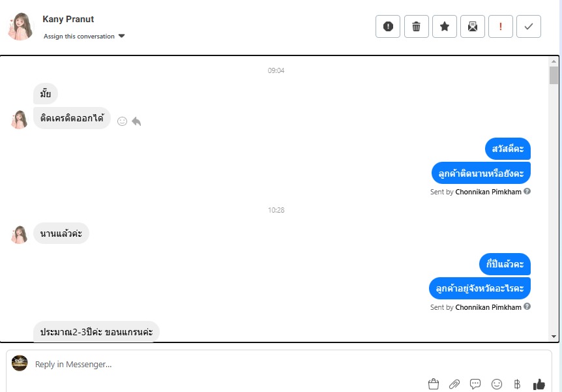Reply to the message using the arrow icon
The width and height of the screenshot is (562, 392).
pyautogui.click(x=136, y=121)
